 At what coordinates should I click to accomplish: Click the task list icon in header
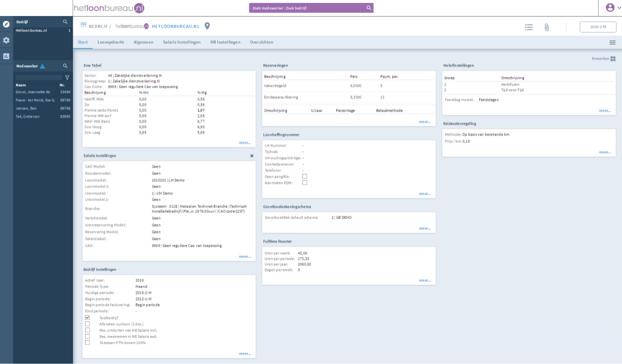pyautogui.click(x=529, y=27)
